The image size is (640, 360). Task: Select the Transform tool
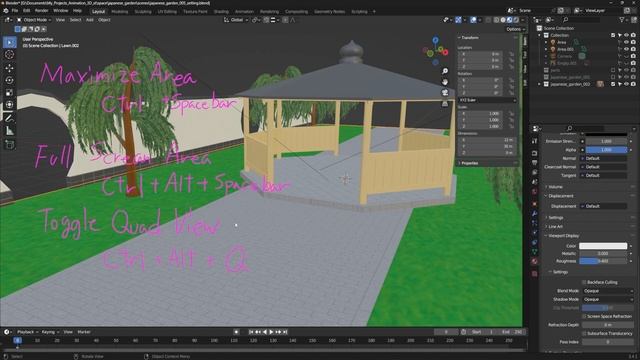pyautogui.click(x=10, y=105)
